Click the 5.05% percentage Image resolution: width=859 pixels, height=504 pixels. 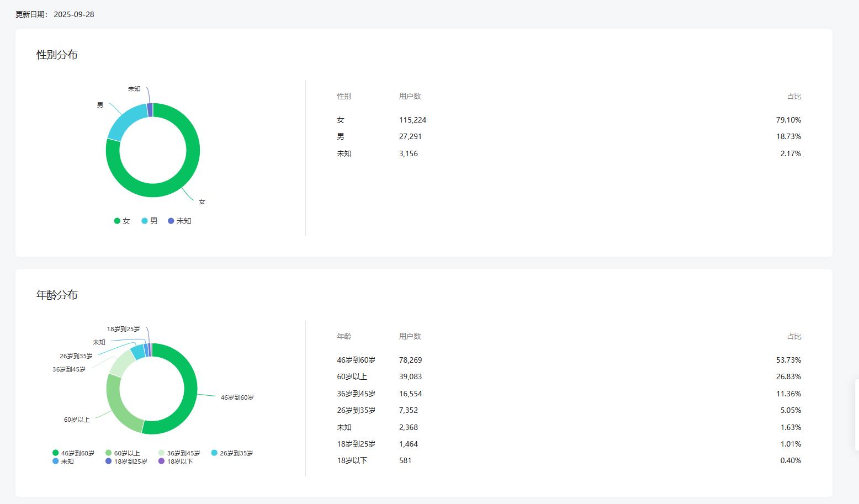coord(791,410)
